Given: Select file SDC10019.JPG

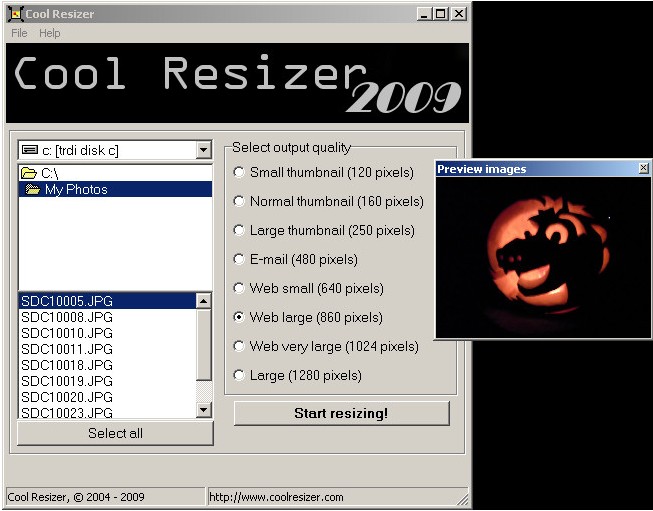Looking at the screenshot, I should pyautogui.click(x=108, y=381).
